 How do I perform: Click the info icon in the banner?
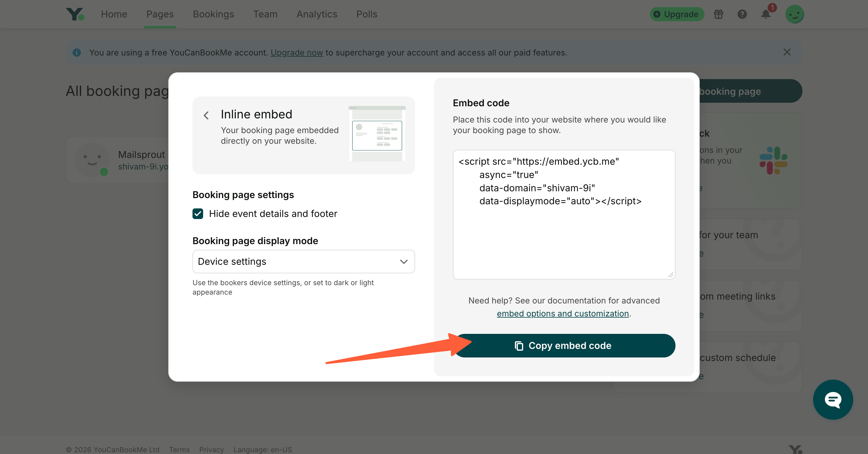point(77,53)
